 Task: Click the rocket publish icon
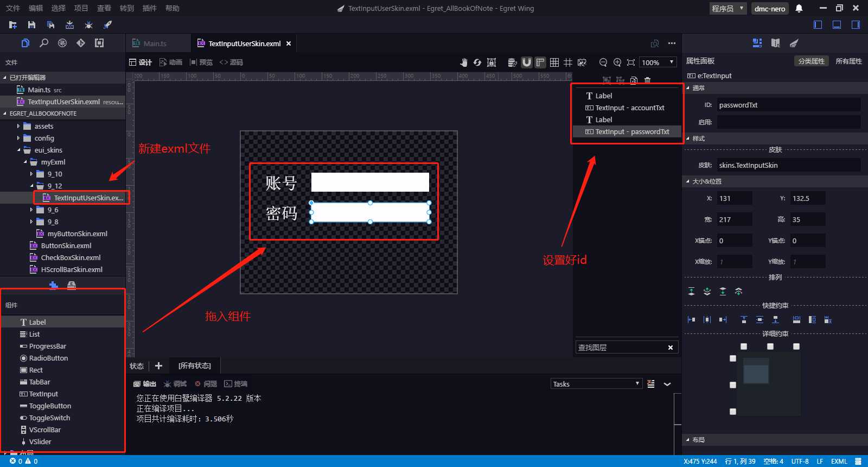107,25
